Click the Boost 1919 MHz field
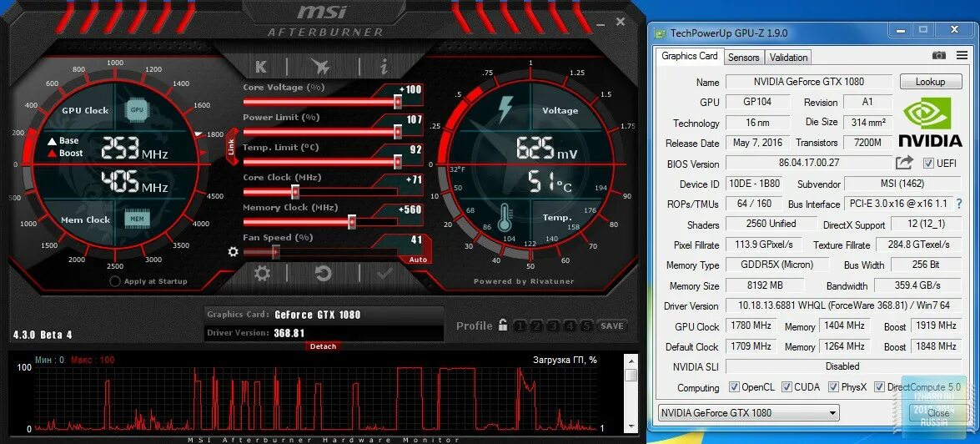980x444 pixels. (x=937, y=325)
